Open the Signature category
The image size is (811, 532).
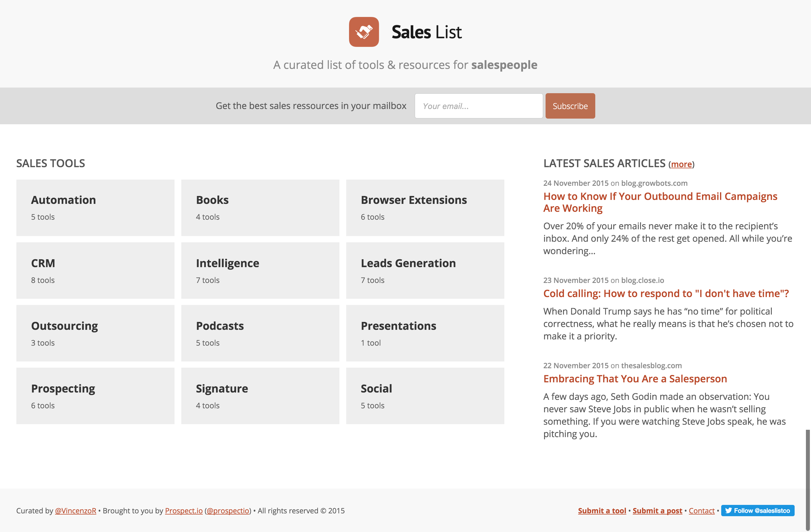(260, 396)
